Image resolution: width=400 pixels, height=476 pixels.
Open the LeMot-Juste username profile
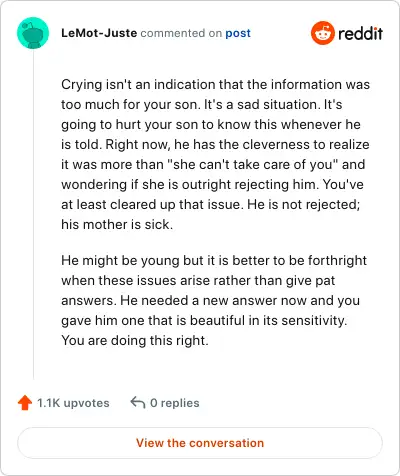click(99, 33)
